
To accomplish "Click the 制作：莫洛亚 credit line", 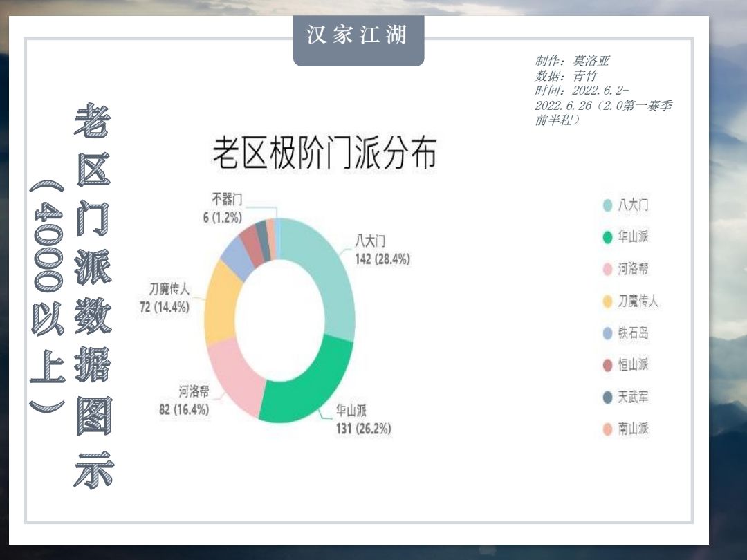I will click(572, 60).
